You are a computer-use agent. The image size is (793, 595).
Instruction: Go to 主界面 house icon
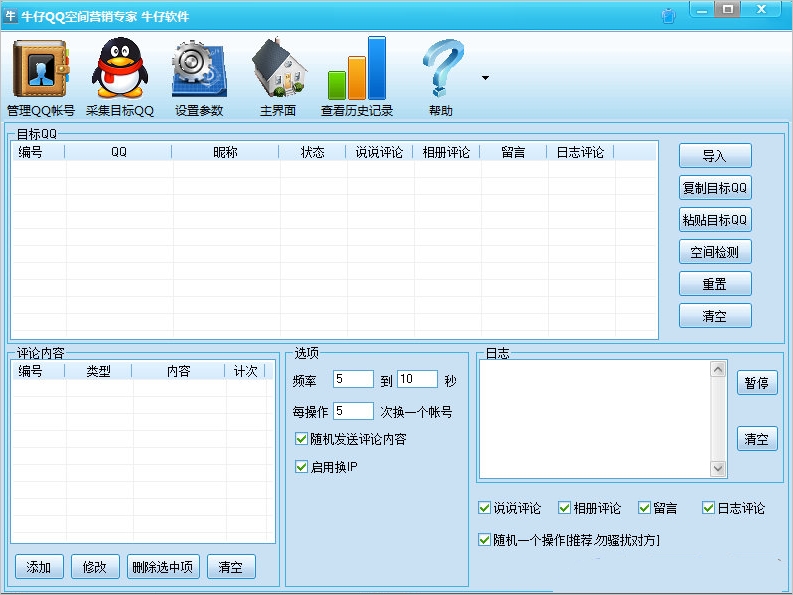tap(279, 68)
